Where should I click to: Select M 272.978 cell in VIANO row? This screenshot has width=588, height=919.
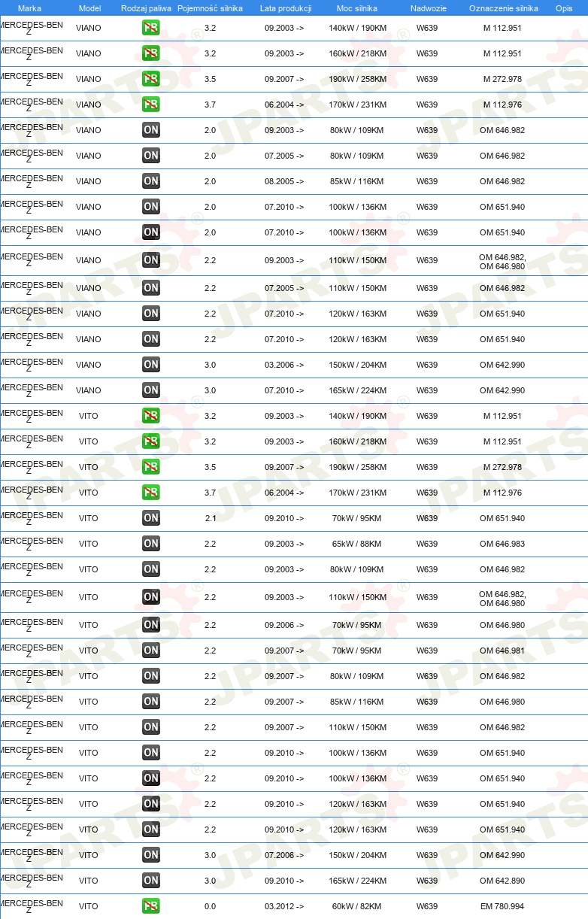click(x=502, y=79)
